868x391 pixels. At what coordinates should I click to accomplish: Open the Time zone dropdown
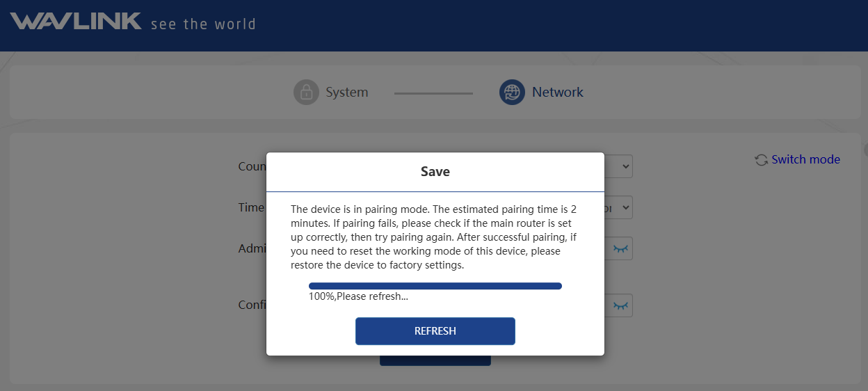[x=618, y=207]
